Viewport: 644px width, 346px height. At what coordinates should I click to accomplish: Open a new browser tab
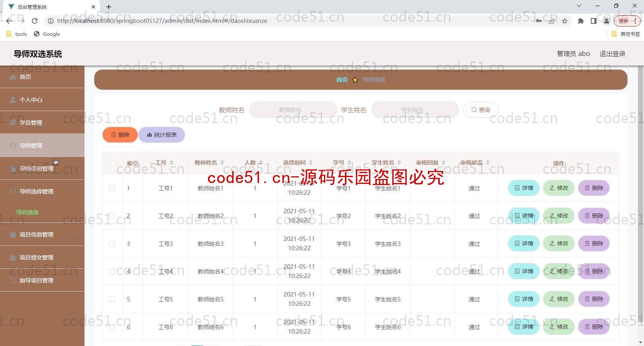tap(109, 7)
